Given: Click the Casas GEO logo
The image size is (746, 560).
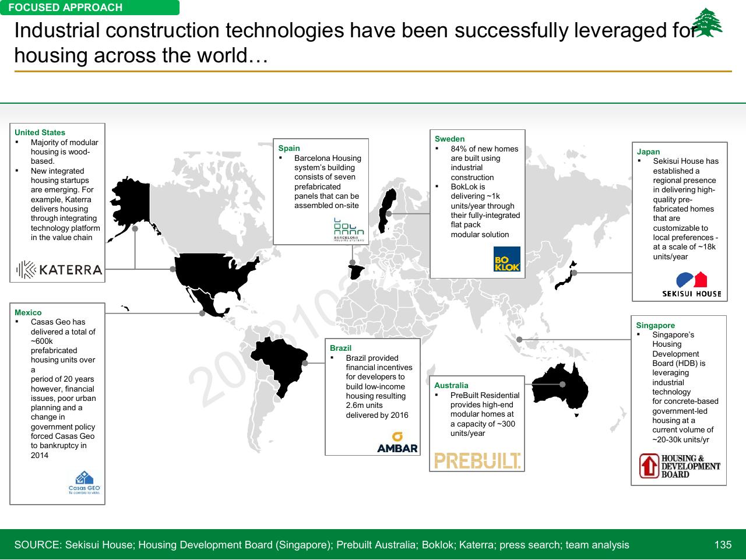Looking at the screenshot, I should (x=85, y=482).
